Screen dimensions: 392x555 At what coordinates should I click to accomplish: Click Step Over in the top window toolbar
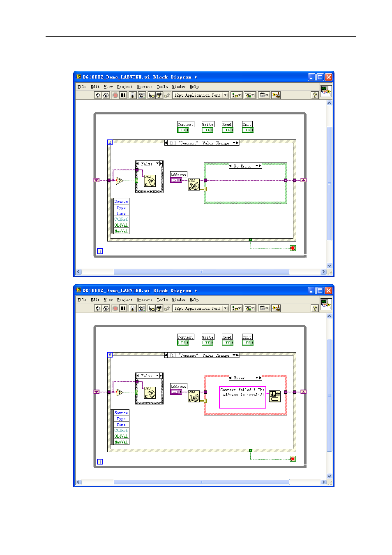click(159, 95)
